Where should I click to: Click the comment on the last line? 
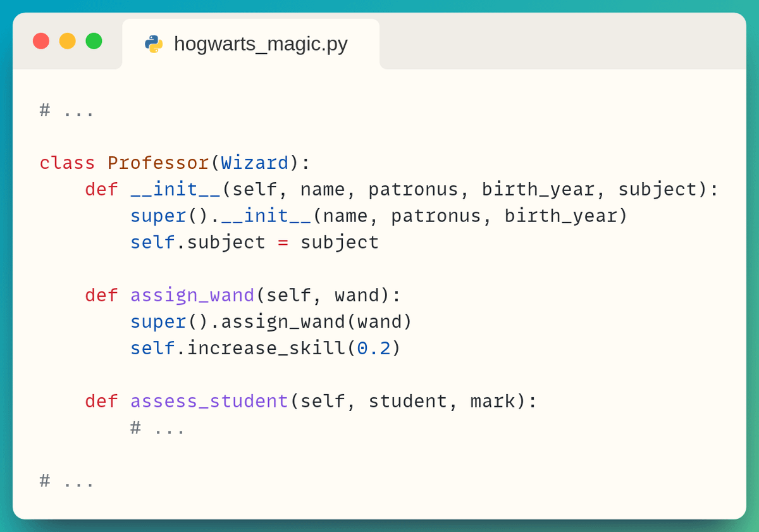pyautogui.click(x=66, y=481)
